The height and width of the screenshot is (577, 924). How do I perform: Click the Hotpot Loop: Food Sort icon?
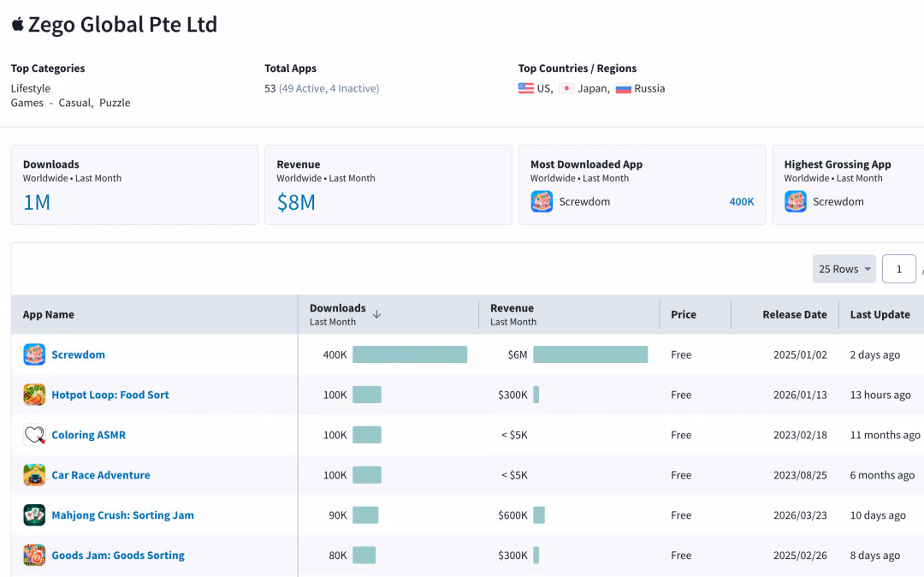(34, 395)
